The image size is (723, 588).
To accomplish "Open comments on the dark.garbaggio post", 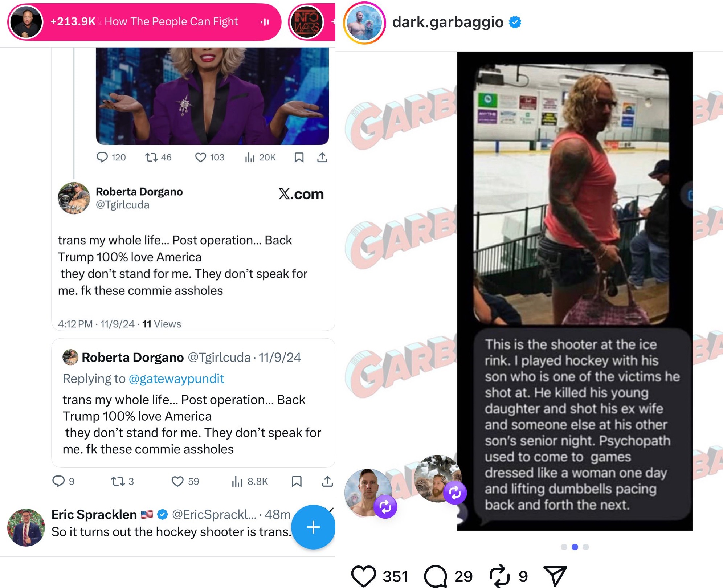I will [435, 576].
